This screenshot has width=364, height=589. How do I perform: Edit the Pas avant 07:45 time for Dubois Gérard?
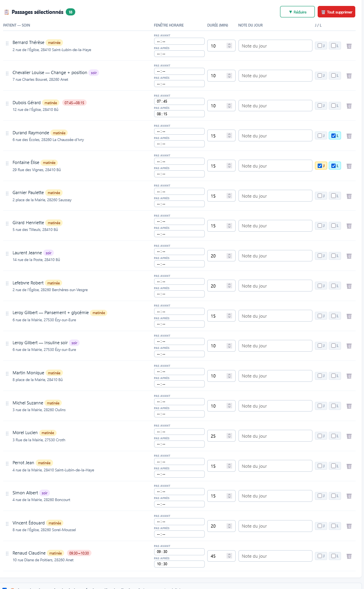[x=179, y=101]
